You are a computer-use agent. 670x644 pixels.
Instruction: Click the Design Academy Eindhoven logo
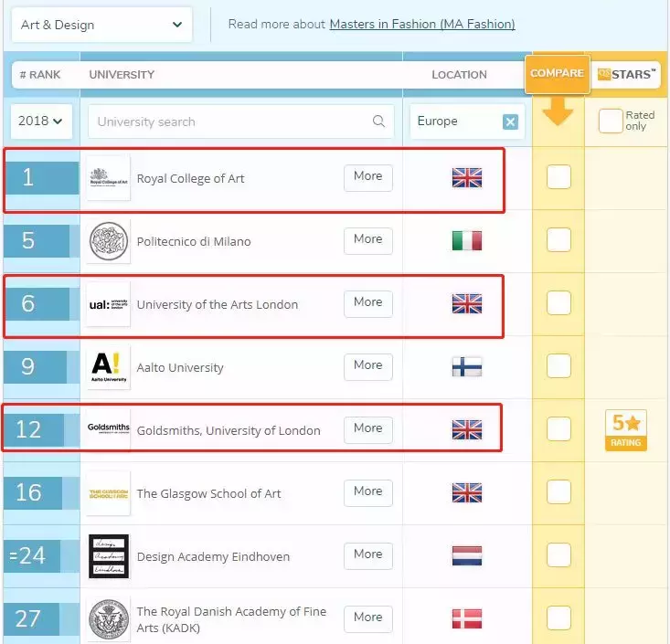pos(109,556)
